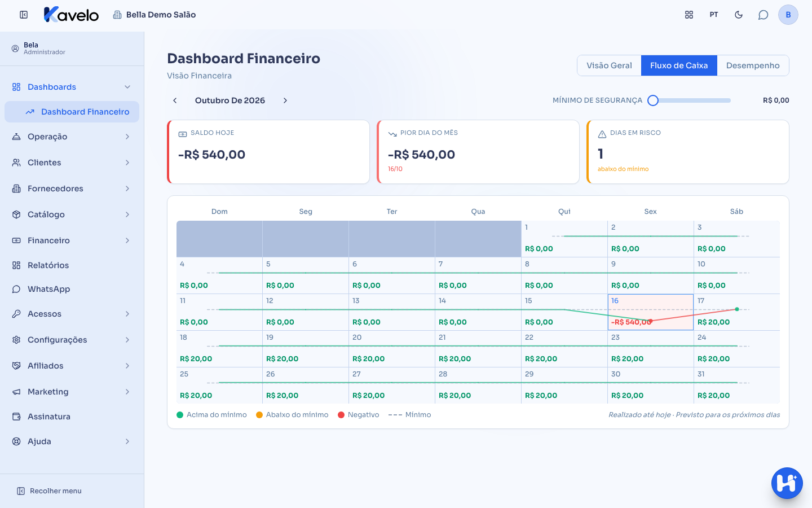Select the Fluxo de Caixa tab
The image size is (812, 508).
(679, 65)
